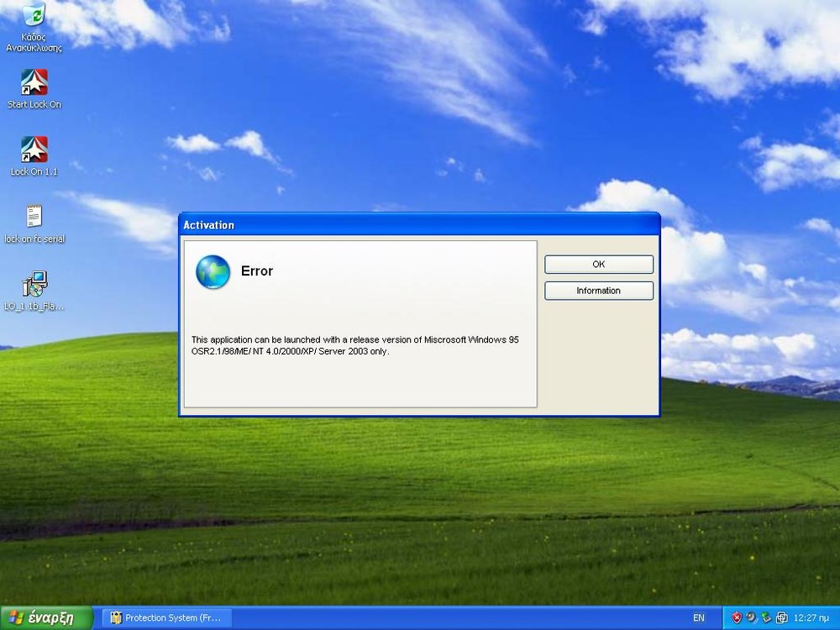Screen dimensions: 840x630
Task: Click the Error heading in the dialog
Action: (x=257, y=271)
